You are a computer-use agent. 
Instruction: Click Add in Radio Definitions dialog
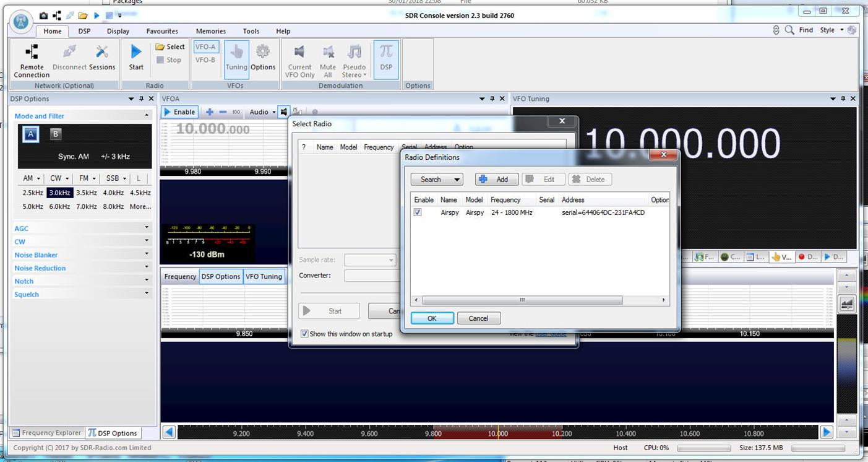(x=497, y=179)
